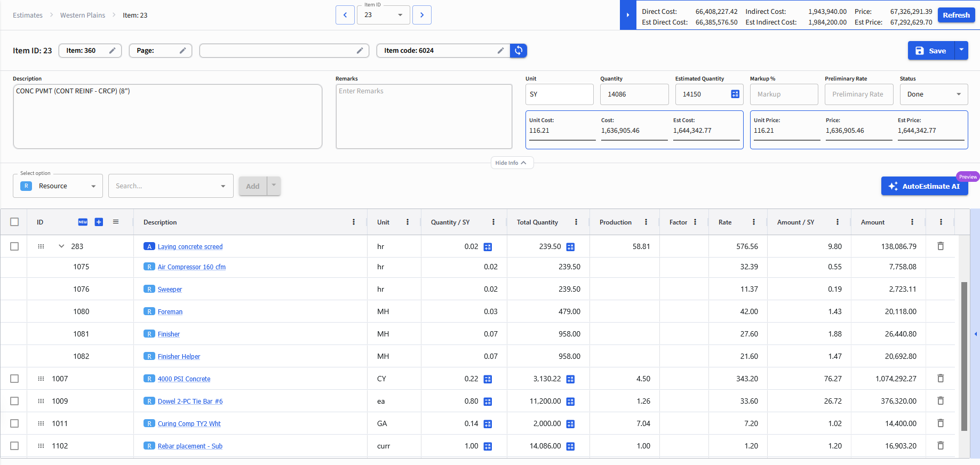
Task: Open the Save button dropdown arrow
Action: pyautogui.click(x=961, y=50)
